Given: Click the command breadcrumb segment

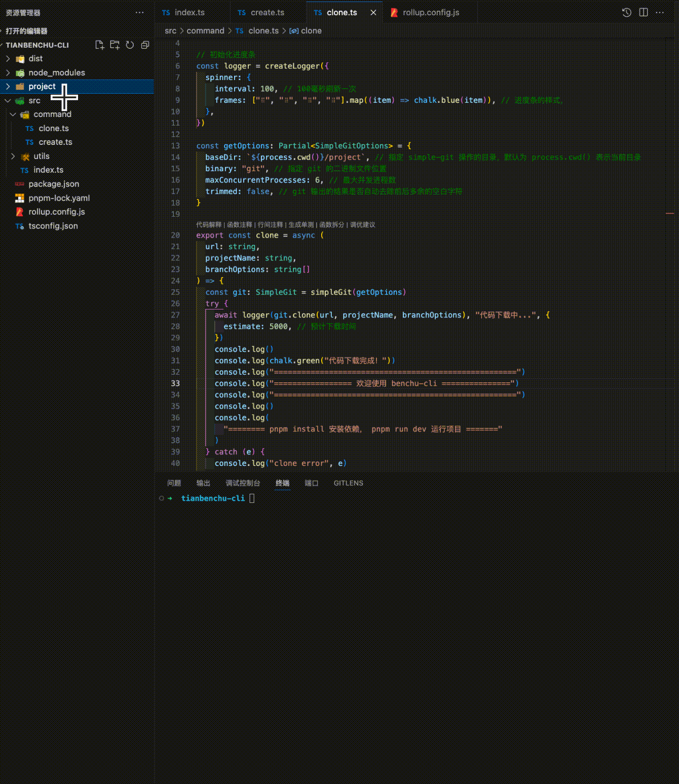Looking at the screenshot, I should [x=205, y=31].
